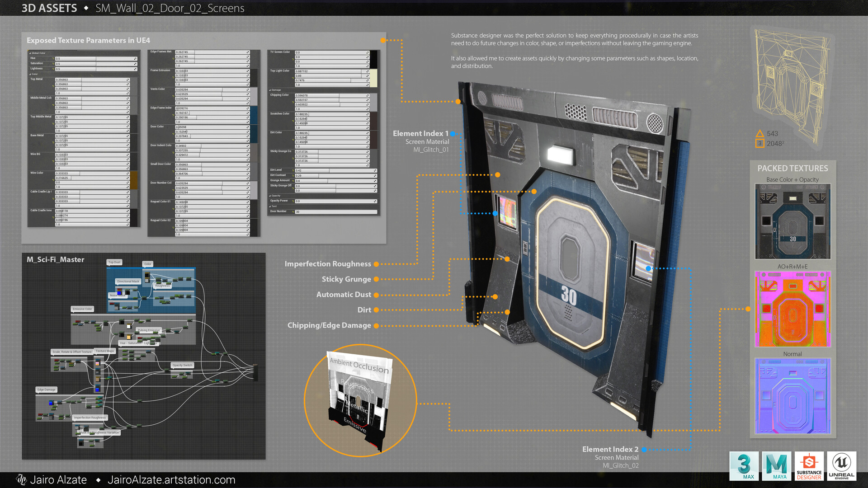The height and width of the screenshot is (488, 868).
Task: Reset Dirt Level using its yellow arrow
Action: tap(293, 171)
